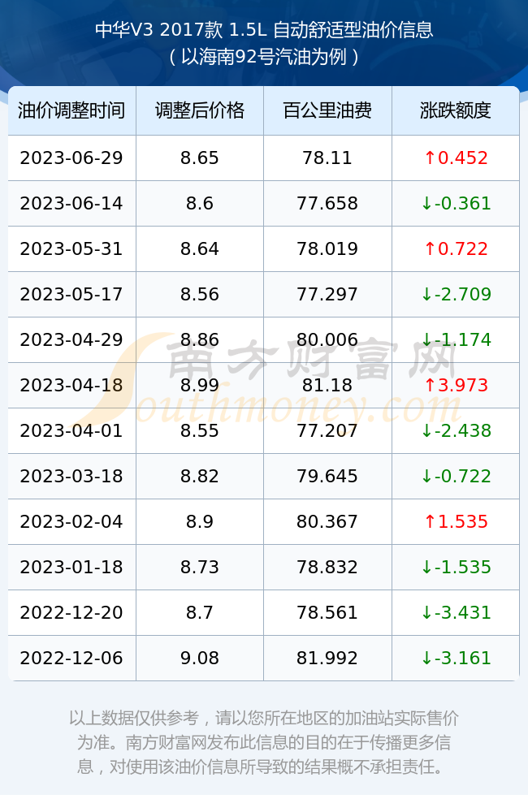Screen dimensions: 528x812
Task: Click the 以海南92号汽油为例 subtitle
Action: tap(264, 57)
